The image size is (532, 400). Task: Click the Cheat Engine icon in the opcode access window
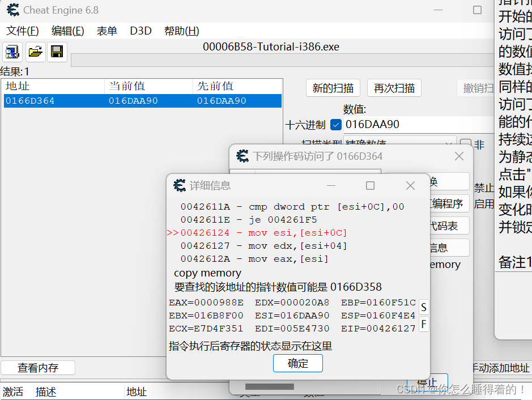click(242, 156)
